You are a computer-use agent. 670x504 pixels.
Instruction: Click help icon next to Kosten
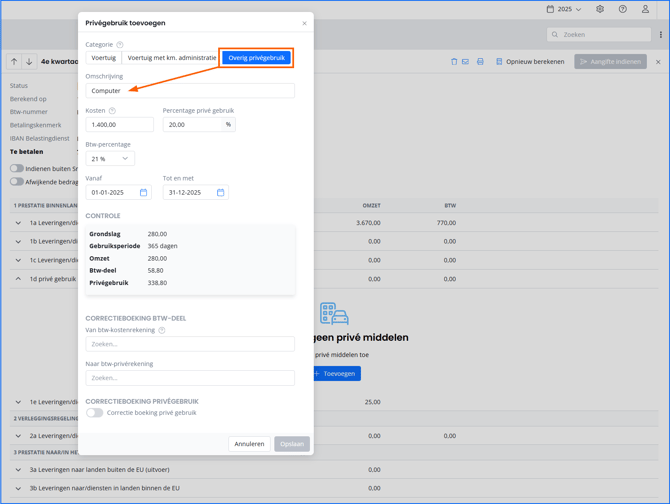112,111
